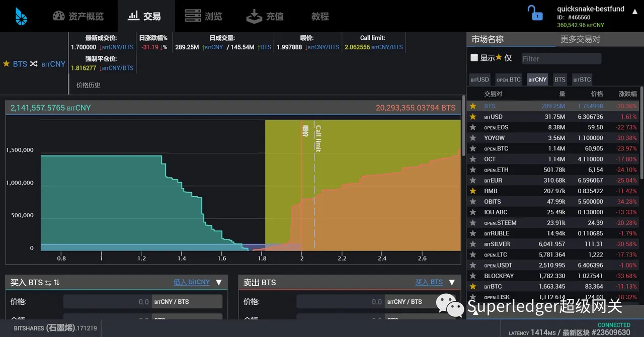The height and width of the screenshot is (337, 644).
Task: Click the unlock wallet padlock icon
Action: click(x=535, y=13)
